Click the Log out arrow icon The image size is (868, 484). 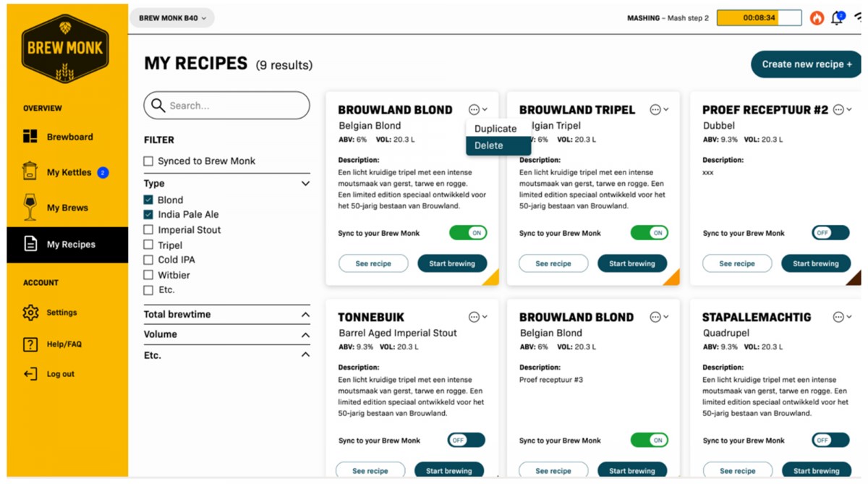(30, 374)
